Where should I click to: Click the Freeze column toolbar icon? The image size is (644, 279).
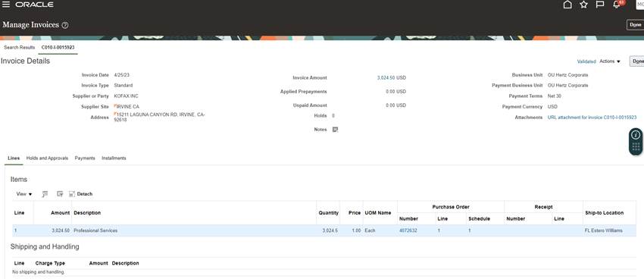45,194
